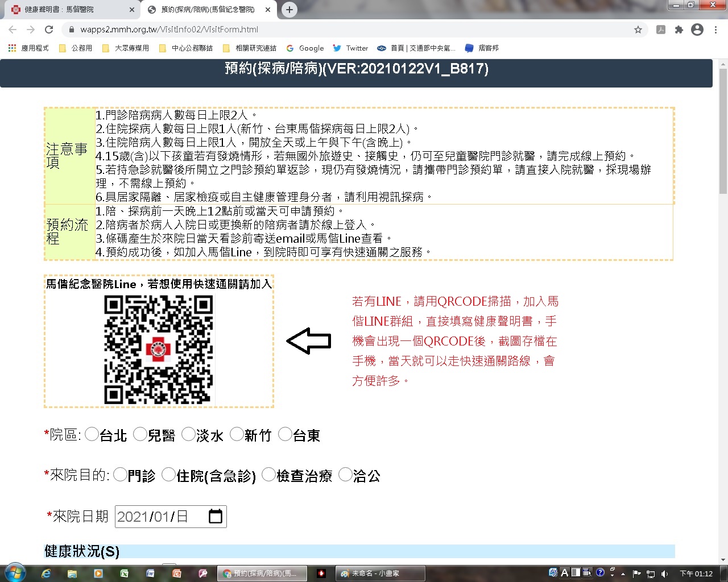Viewport: 728px width, 582px height.
Task: Open the IME help question-mark icon
Action: click(600, 572)
